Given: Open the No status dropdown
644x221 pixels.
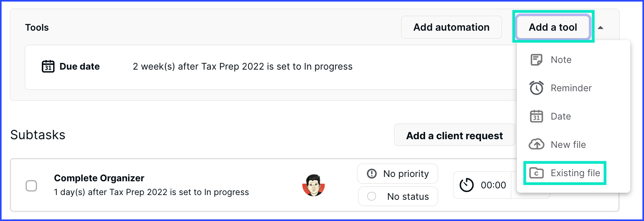Looking at the screenshot, I should point(398,196).
